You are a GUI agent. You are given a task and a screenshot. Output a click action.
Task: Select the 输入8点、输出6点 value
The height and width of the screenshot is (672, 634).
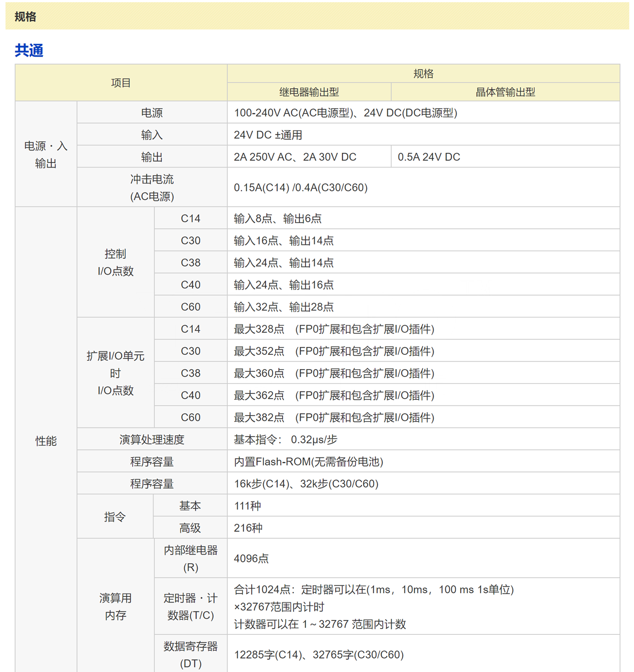(423, 218)
